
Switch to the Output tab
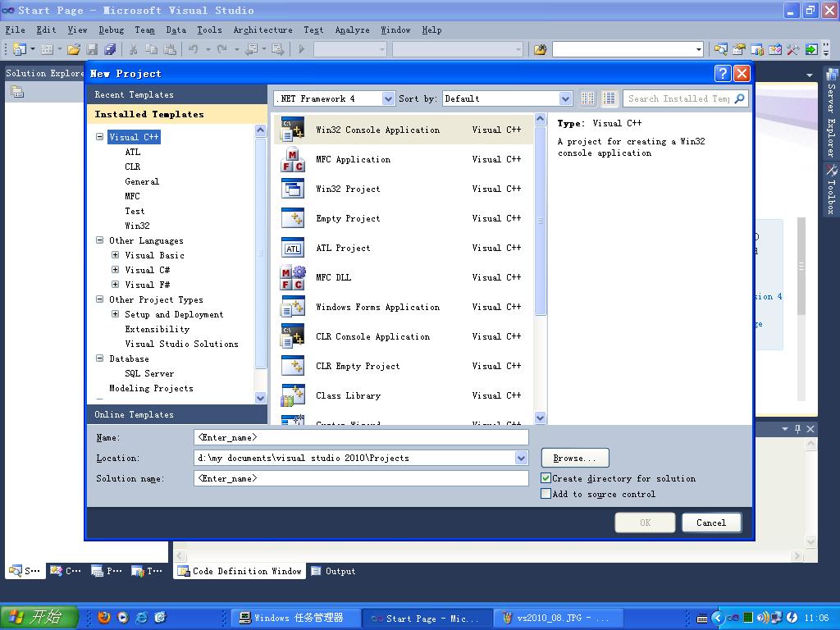click(x=333, y=571)
